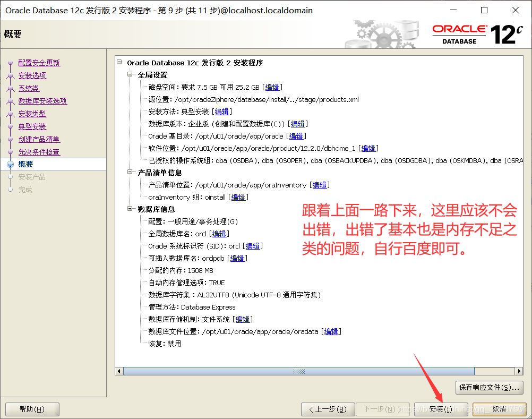Edit the 磁盘空间 setting
Image resolution: width=532 pixels, height=419 pixels.
tap(272, 88)
